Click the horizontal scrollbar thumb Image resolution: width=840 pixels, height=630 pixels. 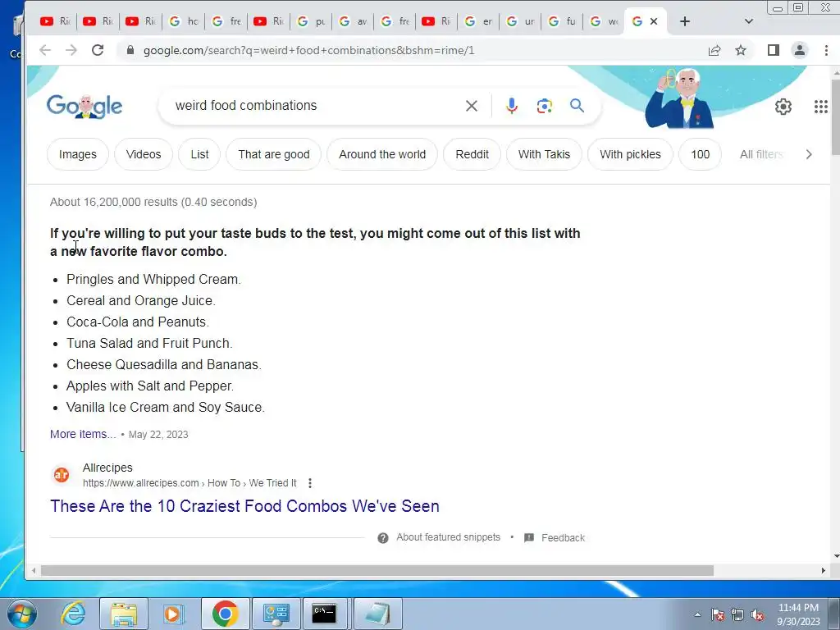377,571
